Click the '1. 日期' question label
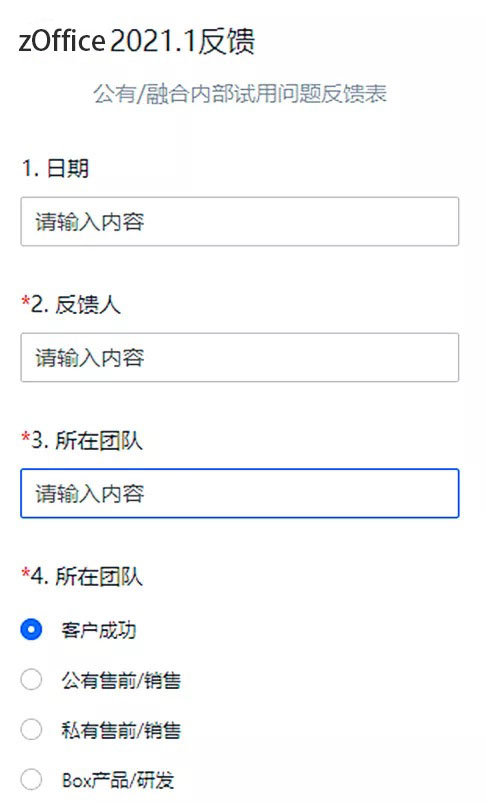Viewport: 486px width, 803px height. [55, 168]
